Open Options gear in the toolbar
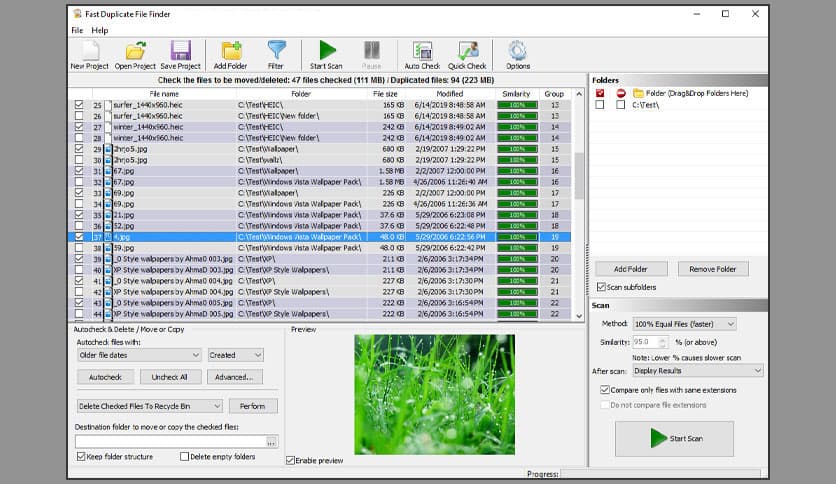The image size is (836, 484). [x=518, y=51]
